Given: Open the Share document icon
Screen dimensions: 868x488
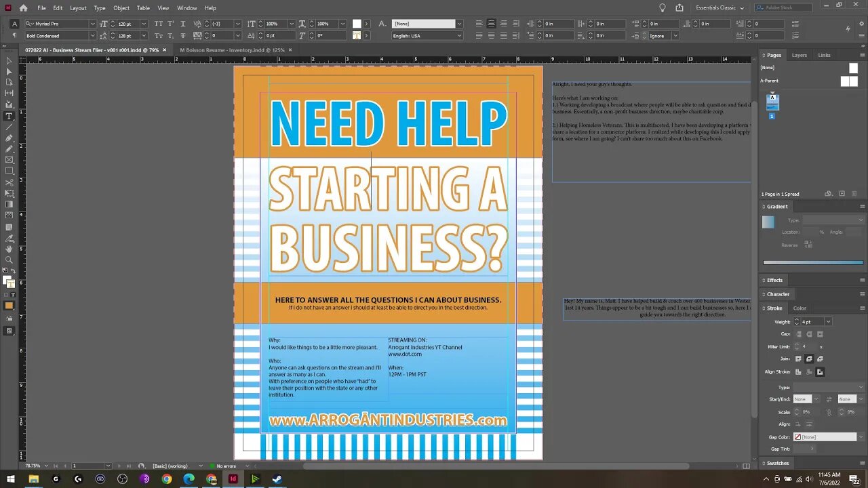Looking at the screenshot, I should [679, 8].
